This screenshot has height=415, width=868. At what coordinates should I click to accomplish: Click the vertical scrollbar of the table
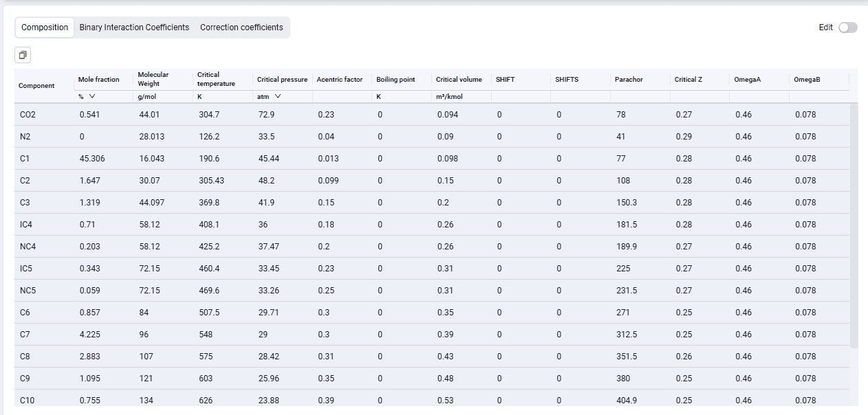tap(854, 227)
